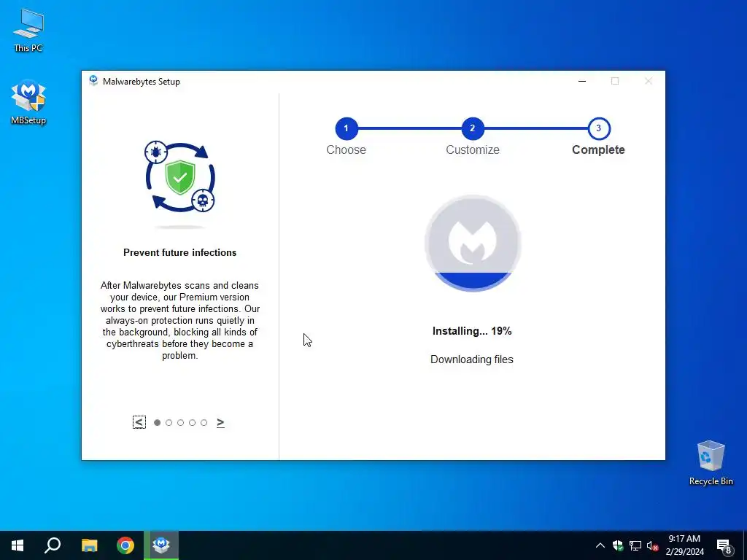Image resolution: width=747 pixels, height=560 pixels.
Task: Click the Malwarebytes Setup title bar logo
Action: coord(93,81)
